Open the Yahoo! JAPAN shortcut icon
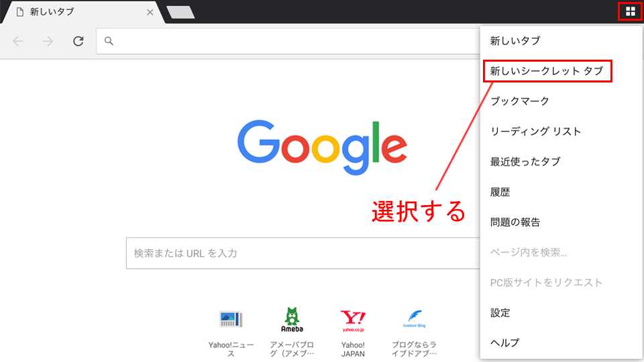 pyautogui.click(x=353, y=320)
